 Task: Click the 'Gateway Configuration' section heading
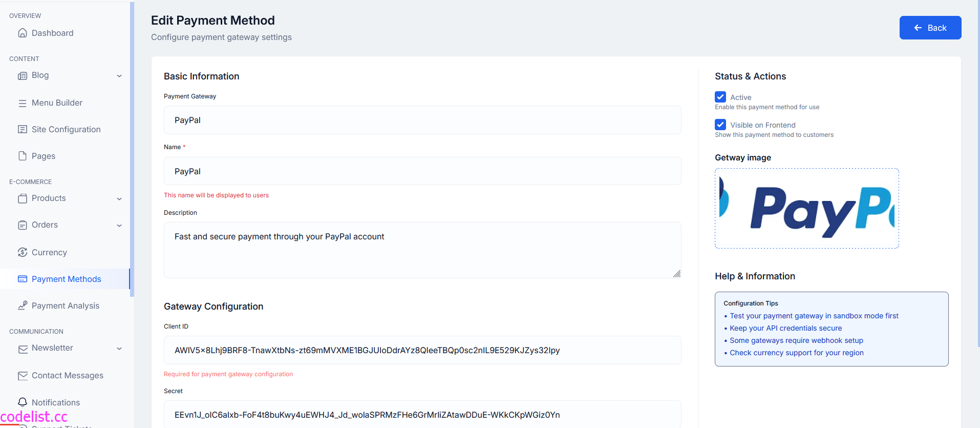214,307
